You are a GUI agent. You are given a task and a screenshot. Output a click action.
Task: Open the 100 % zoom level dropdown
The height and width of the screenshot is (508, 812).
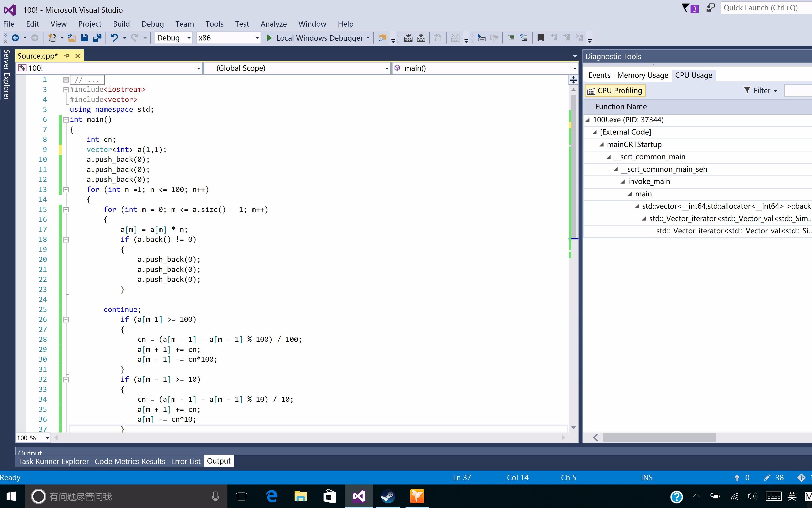[x=33, y=438]
